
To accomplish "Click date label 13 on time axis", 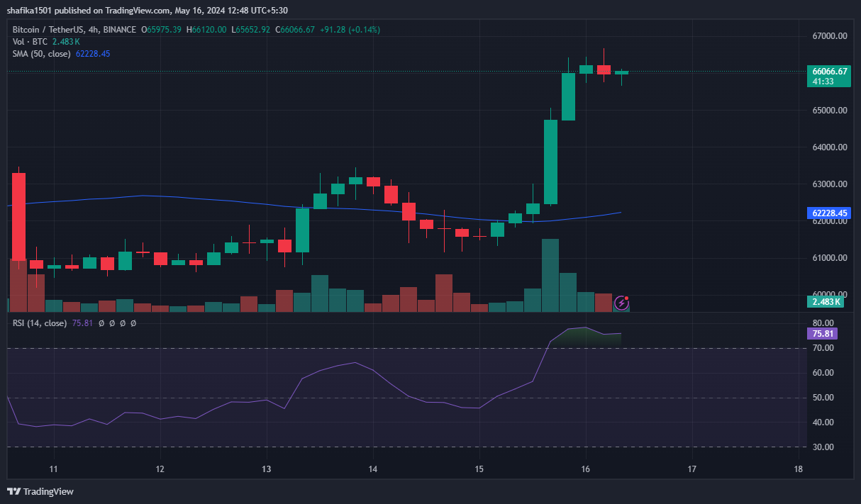I will pyautogui.click(x=267, y=469).
